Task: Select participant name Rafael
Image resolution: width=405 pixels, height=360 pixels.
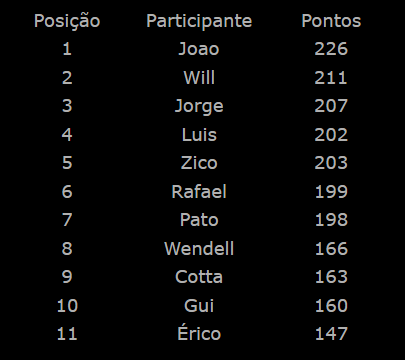Action: point(199,192)
